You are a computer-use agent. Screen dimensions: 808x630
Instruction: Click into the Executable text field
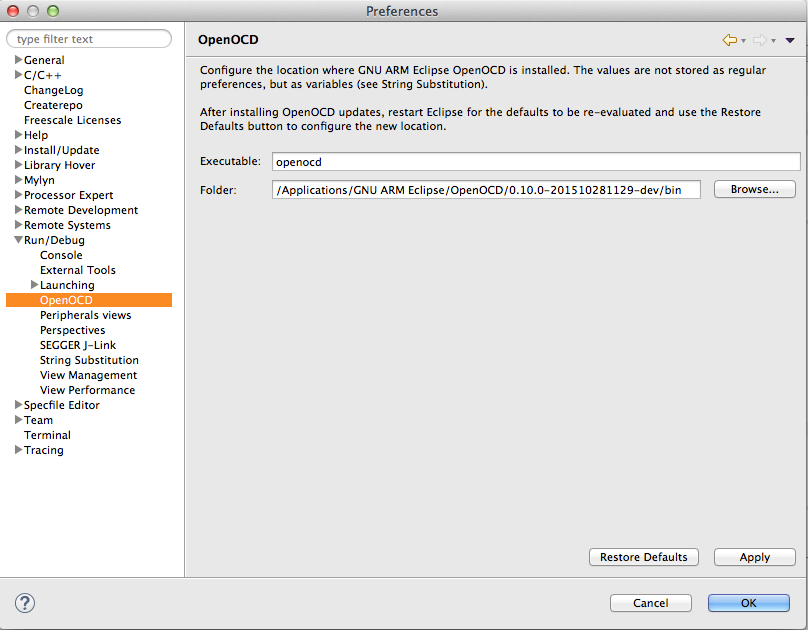[x=536, y=161]
